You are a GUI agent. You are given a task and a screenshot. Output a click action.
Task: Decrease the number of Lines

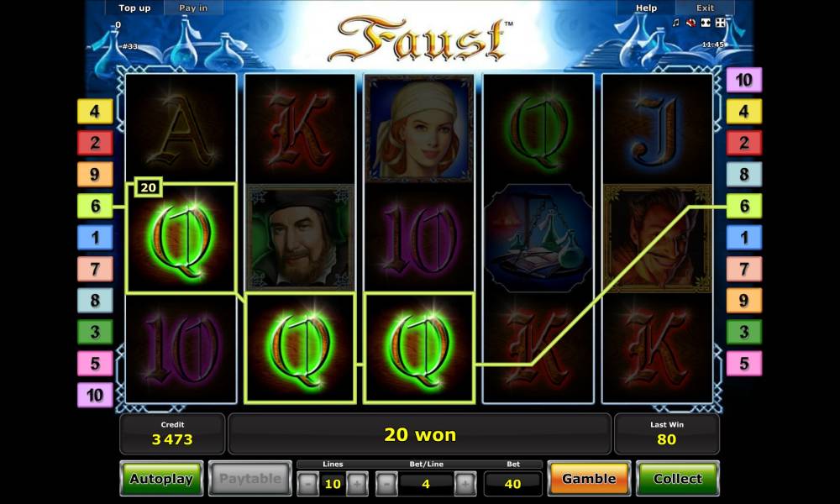pos(308,484)
